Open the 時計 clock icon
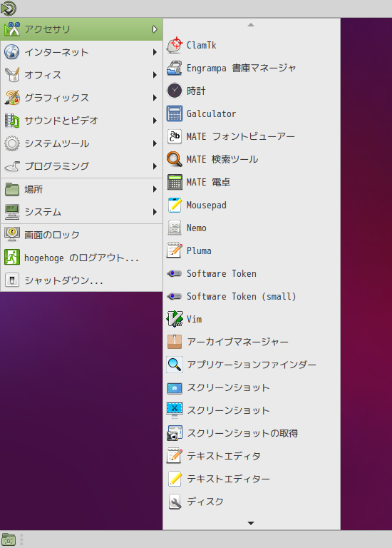The width and height of the screenshot is (392, 548). coord(175,91)
